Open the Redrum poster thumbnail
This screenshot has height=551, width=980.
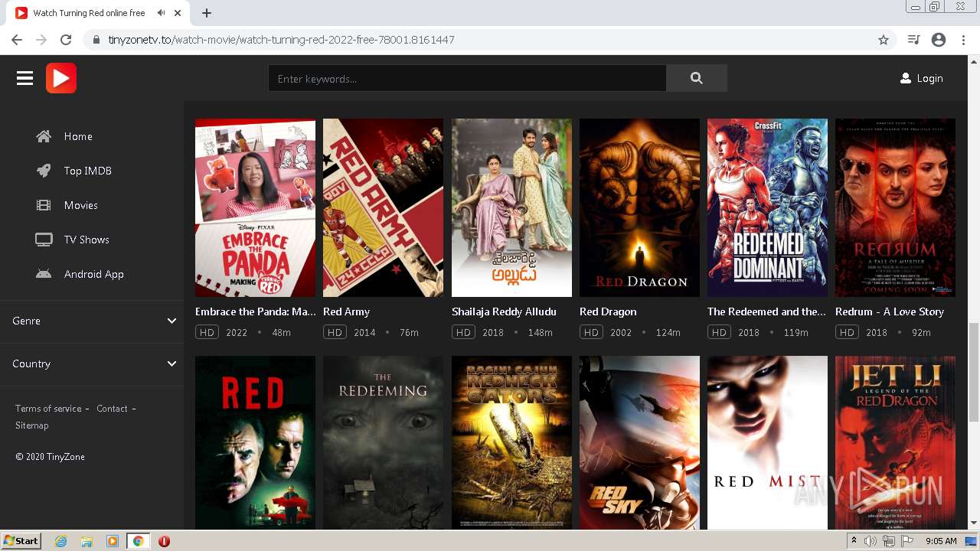pyautogui.click(x=895, y=207)
